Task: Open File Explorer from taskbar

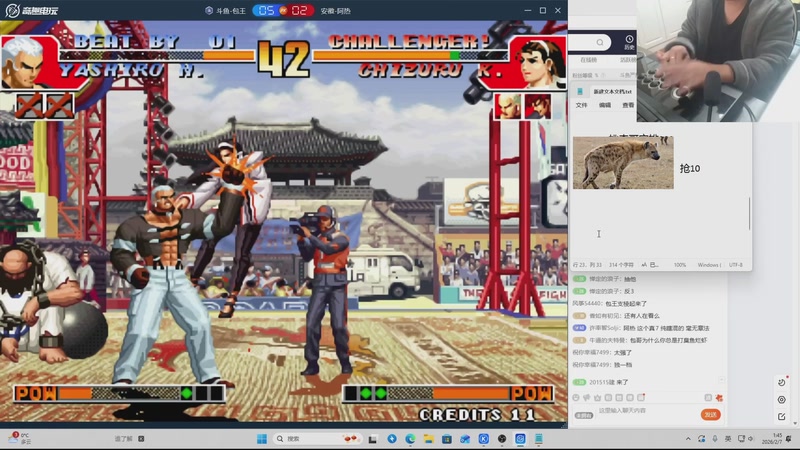Action: [x=429, y=439]
